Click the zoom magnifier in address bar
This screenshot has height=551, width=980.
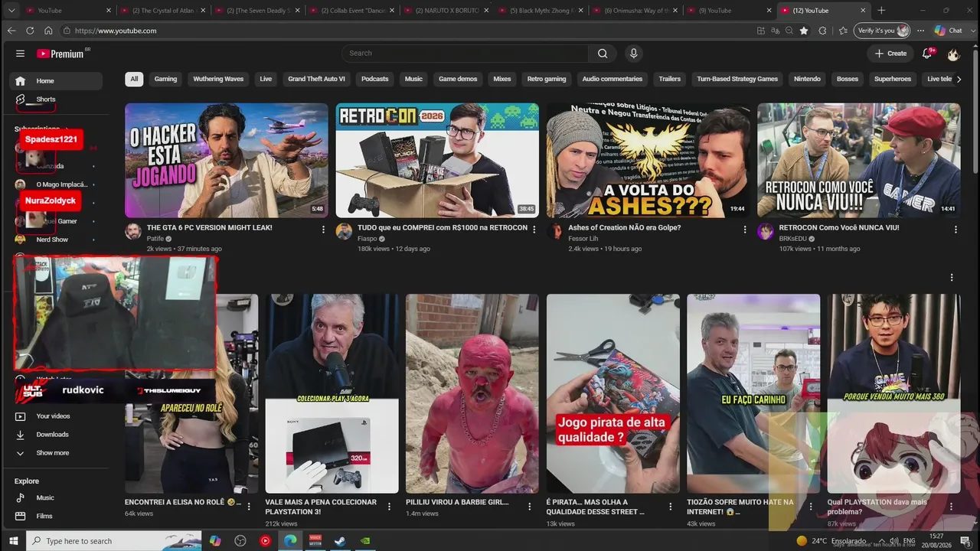tap(789, 31)
